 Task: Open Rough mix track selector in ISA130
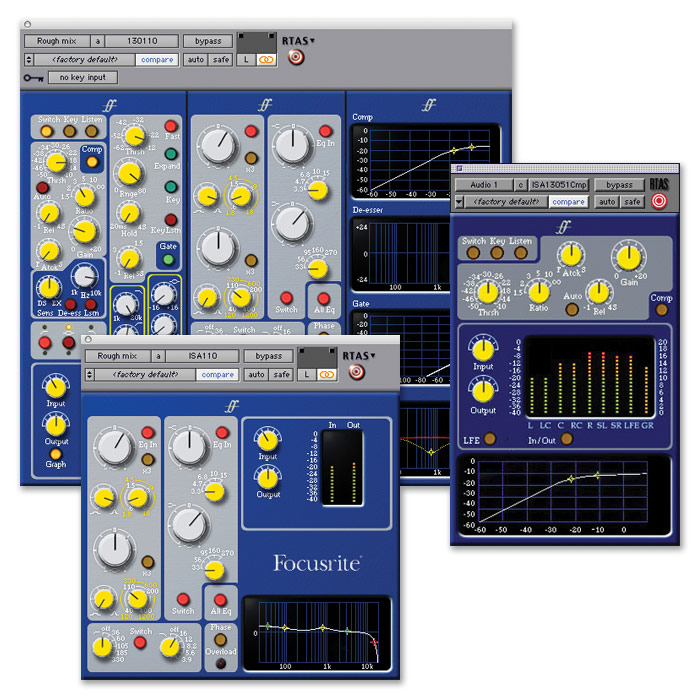tap(57, 41)
